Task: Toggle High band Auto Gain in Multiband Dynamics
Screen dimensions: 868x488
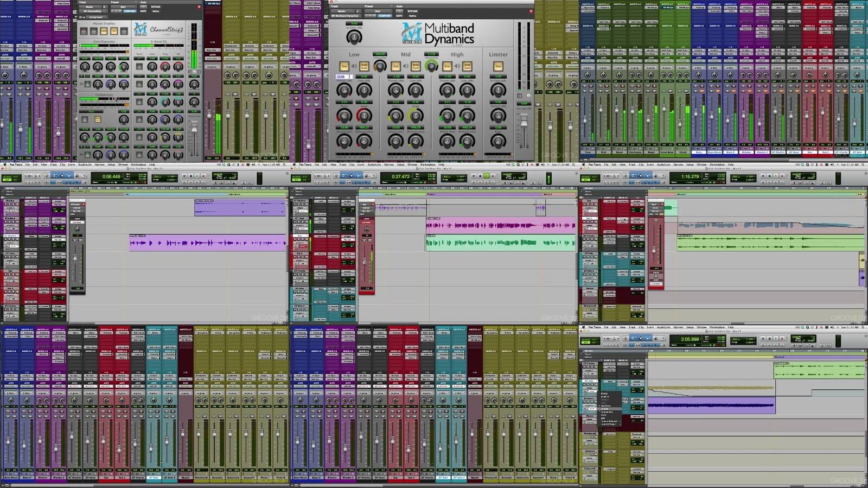Action: [x=467, y=66]
